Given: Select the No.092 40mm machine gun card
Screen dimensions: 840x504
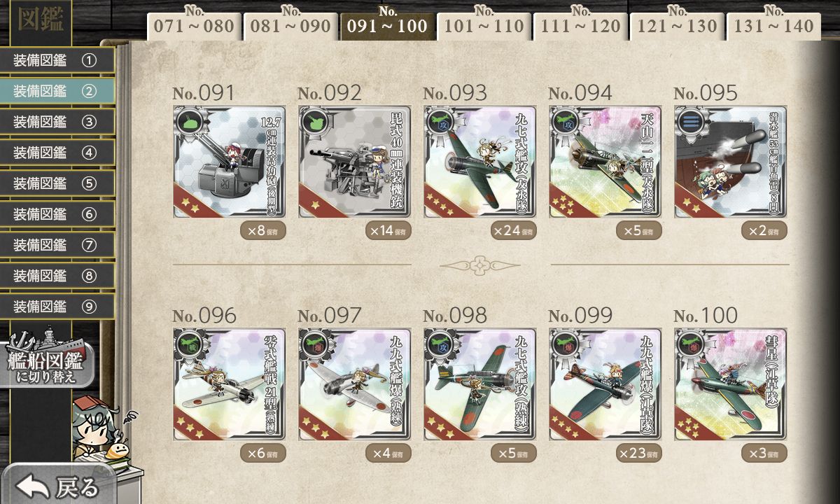Looking at the screenshot, I should coord(354,162).
